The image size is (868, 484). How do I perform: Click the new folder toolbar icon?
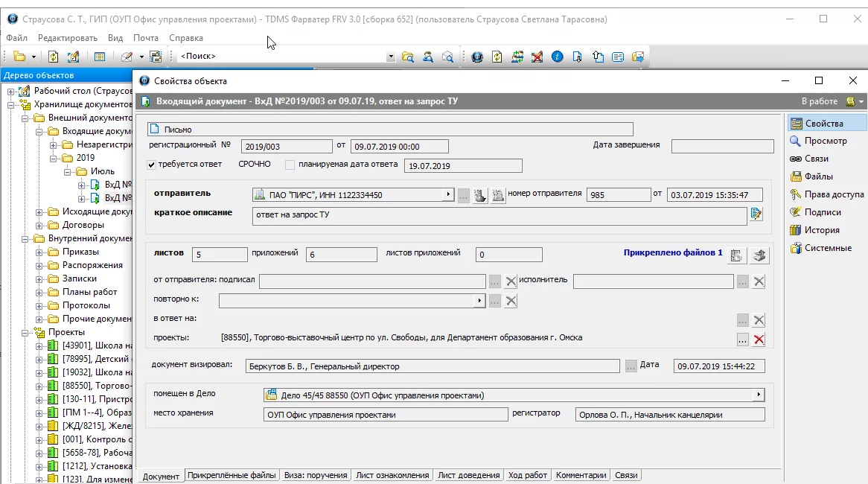coord(19,57)
